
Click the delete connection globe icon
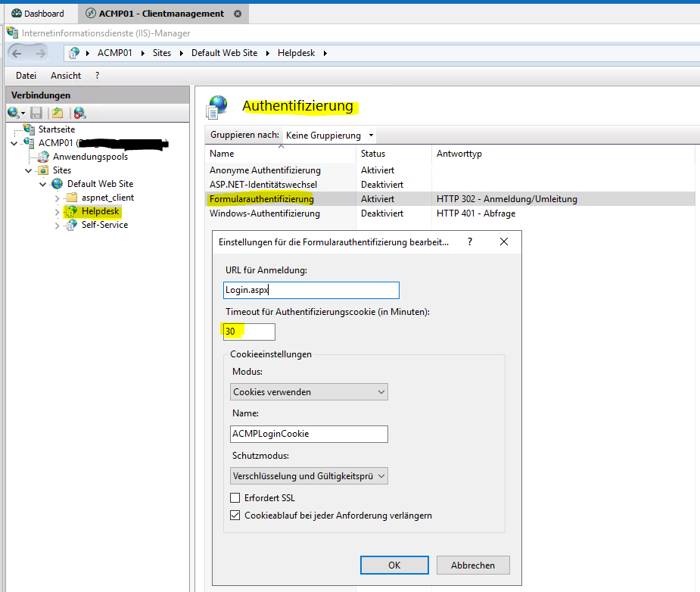pyautogui.click(x=79, y=113)
